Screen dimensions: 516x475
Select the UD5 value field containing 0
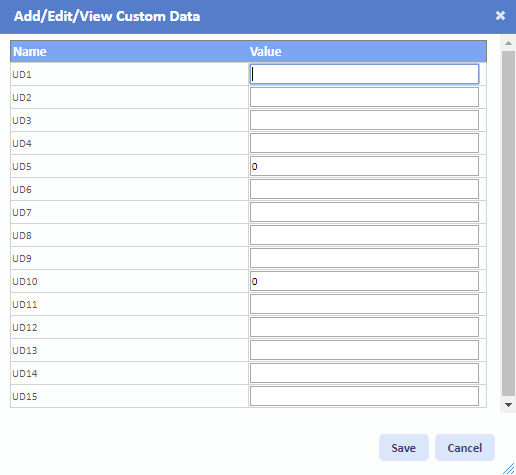pyautogui.click(x=364, y=166)
